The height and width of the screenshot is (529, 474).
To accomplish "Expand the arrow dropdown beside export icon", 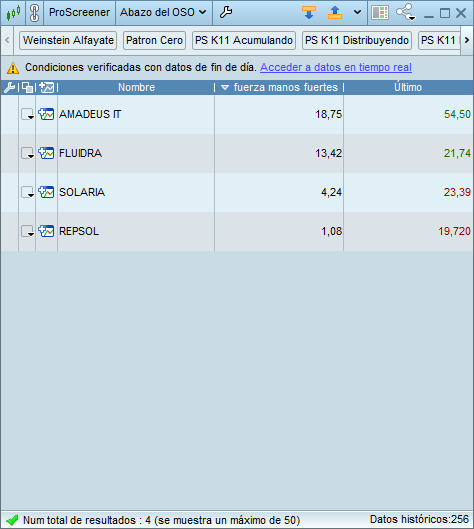I will 357,12.
